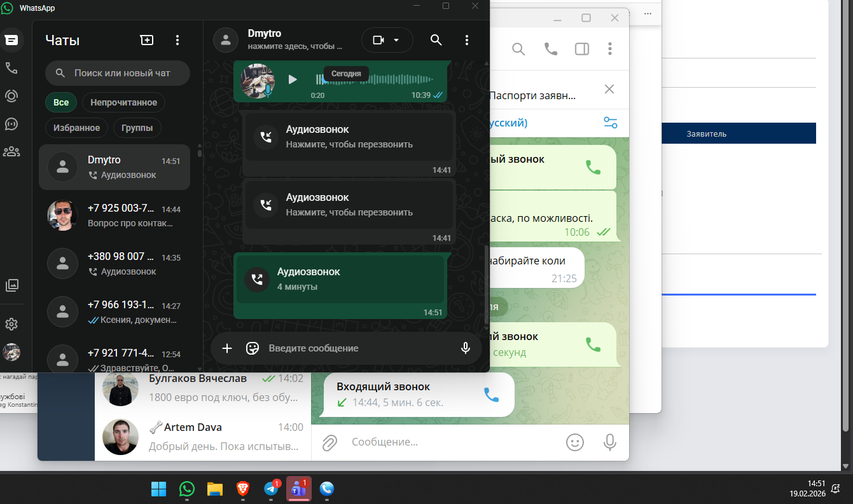Record a Telegram voice message
Screen dimensions: 853x504
click(x=610, y=442)
